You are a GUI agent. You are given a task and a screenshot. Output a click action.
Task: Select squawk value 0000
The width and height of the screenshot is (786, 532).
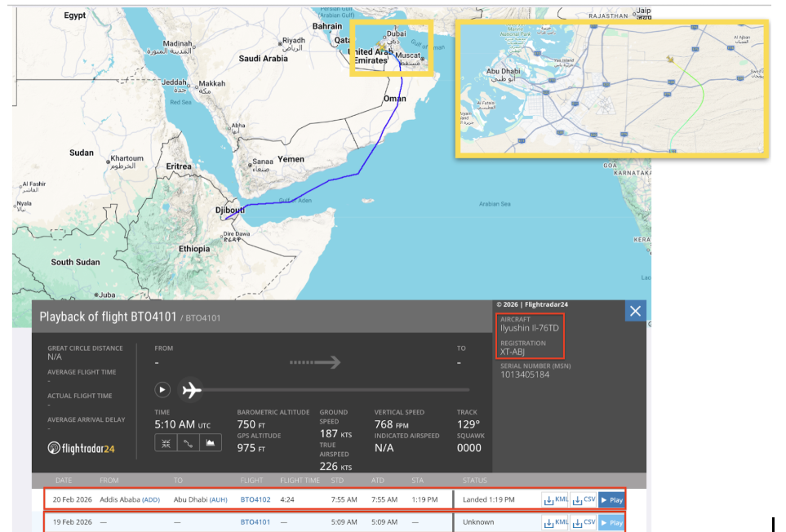[x=468, y=448]
